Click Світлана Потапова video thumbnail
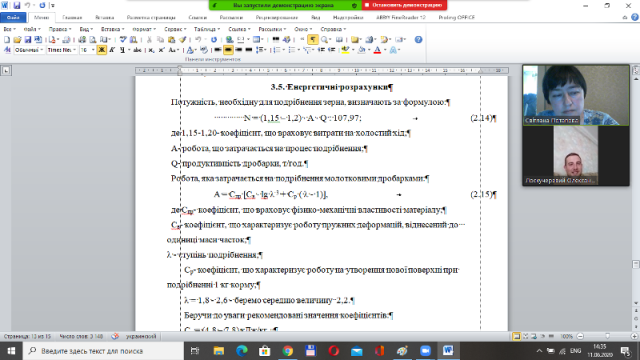640x360 pixels. click(x=576, y=95)
